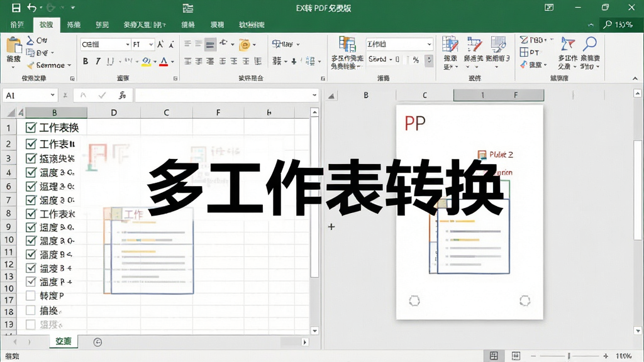Click the magnifying glass Find icon in the ribbon
The width and height of the screenshot is (644, 362).
point(590,44)
